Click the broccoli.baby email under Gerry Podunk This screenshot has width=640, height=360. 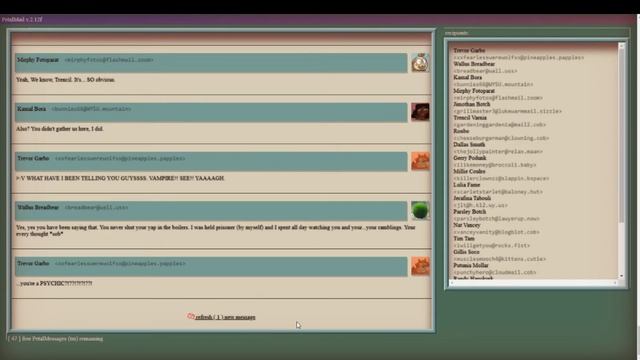(x=495, y=165)
